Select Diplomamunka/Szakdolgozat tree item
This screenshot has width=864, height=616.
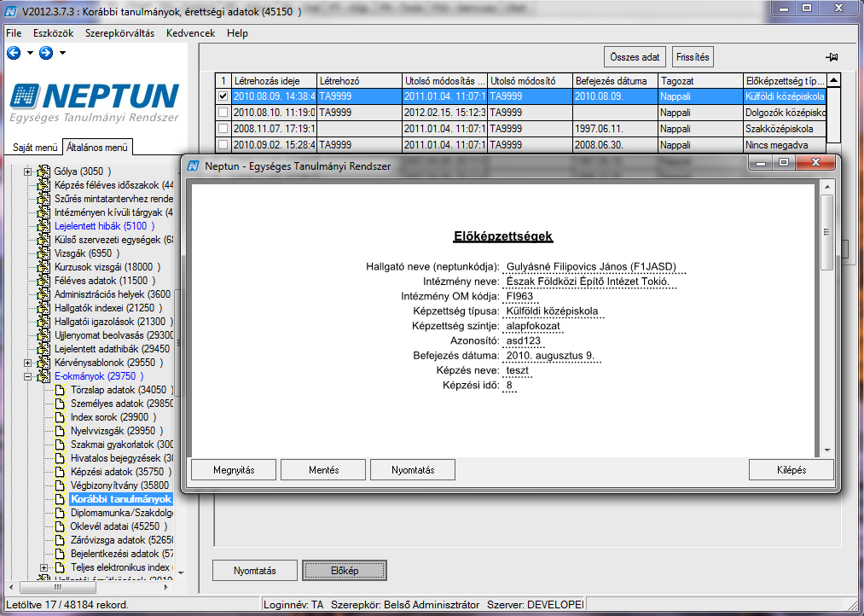click(x=121, y=513)
